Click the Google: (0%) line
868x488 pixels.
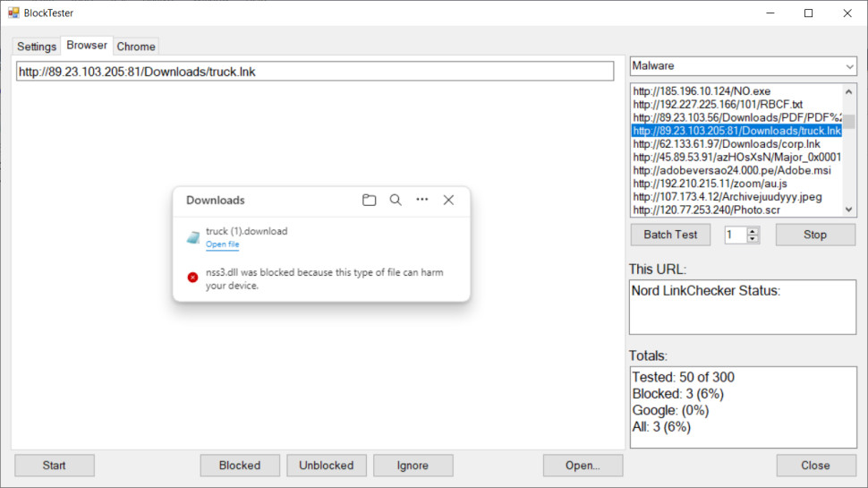[x=670, y=410]
